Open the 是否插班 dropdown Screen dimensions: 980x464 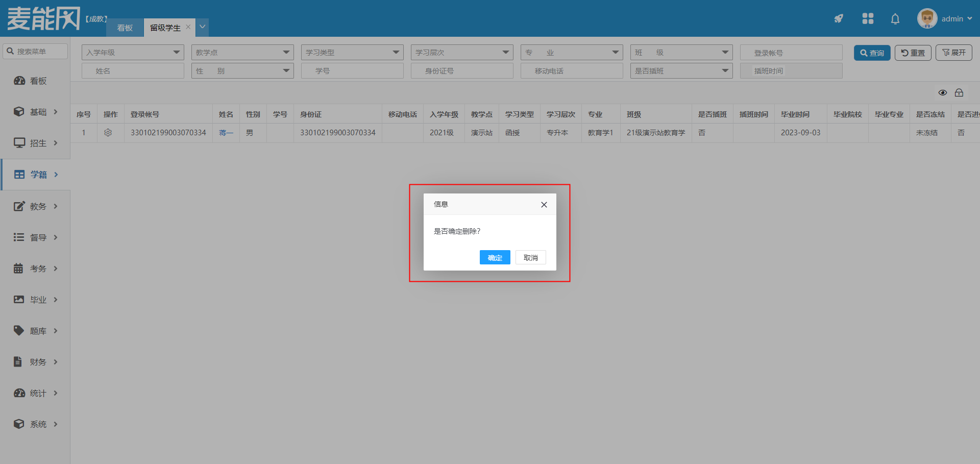[681, 71]
